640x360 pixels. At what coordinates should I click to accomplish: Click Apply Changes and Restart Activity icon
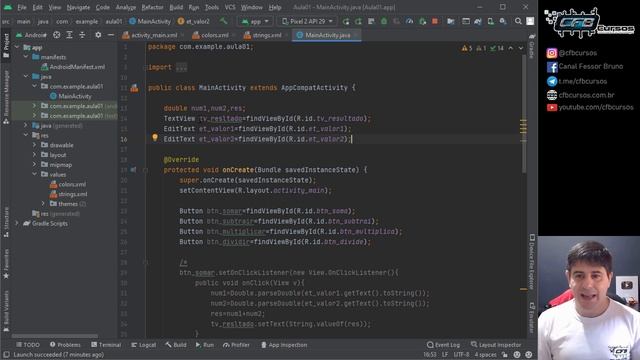tap(358, 21)
